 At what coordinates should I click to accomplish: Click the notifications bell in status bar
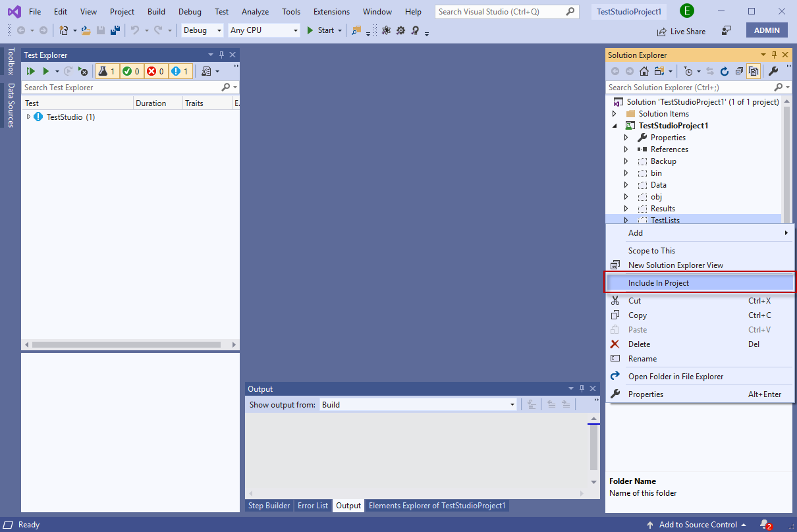pyautogui.click(x=765, y=525)
